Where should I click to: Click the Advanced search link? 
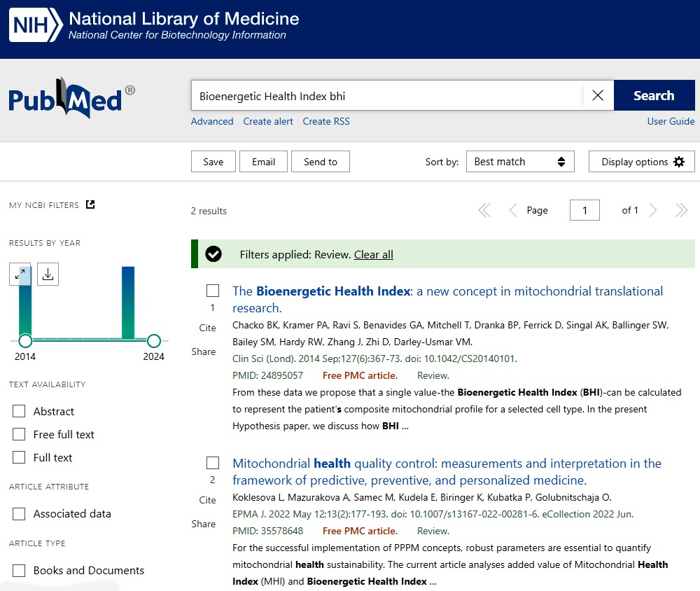pos(212,121)
